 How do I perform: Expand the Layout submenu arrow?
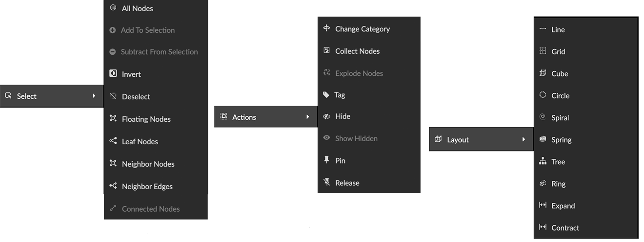(523, 139)
